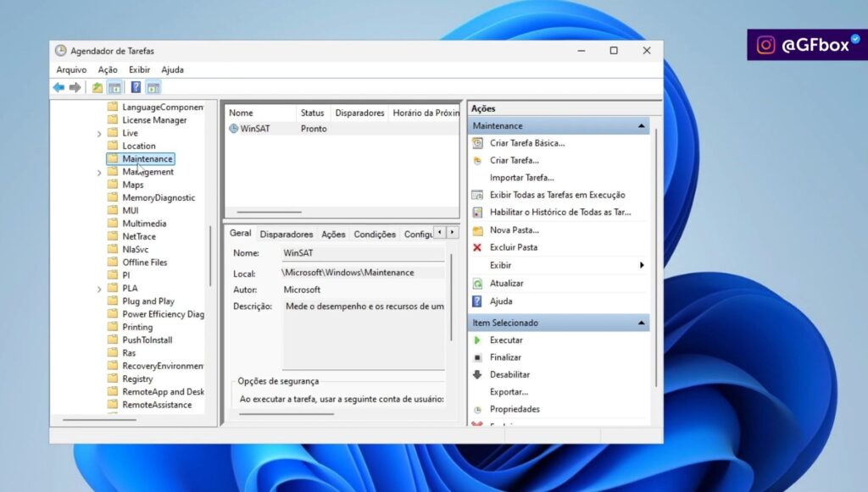Toggle the action pane toolbar icon
Screen dimensions: 868x492
click(x=153, y=87)
